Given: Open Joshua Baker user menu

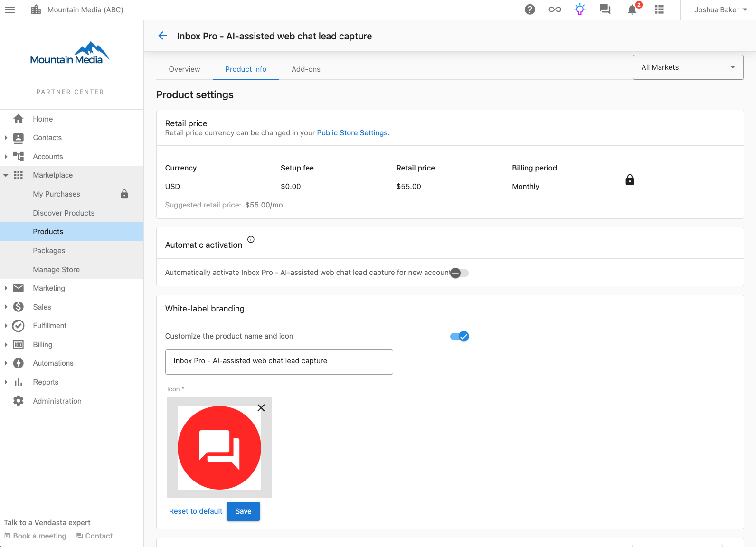Looking at the screenshot, I should 720,9.
